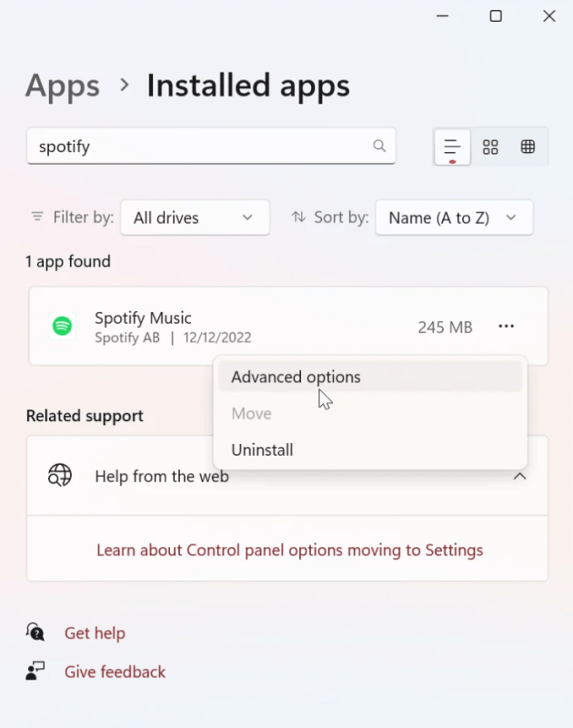
Task: Switch to table view layout
Action: [x=528, y=147]
